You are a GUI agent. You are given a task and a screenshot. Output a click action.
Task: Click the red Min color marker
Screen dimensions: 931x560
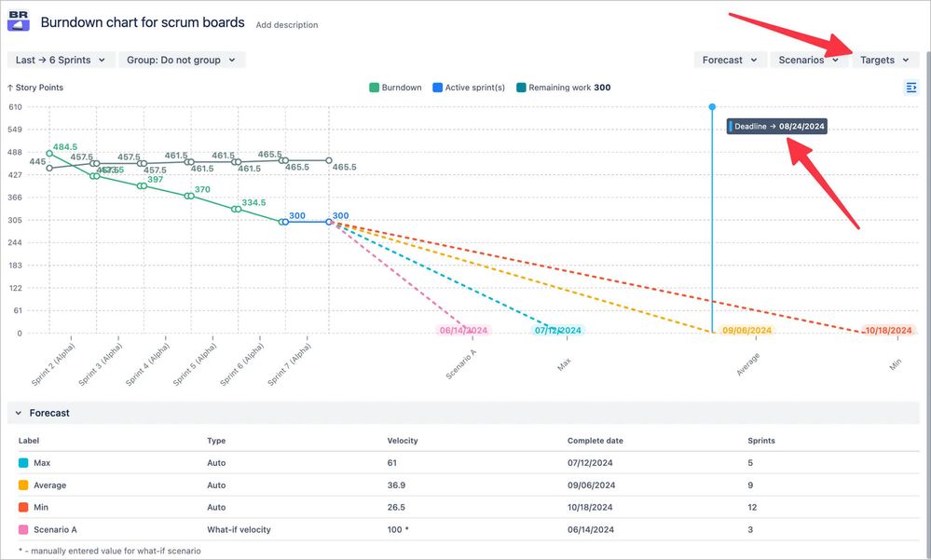pyautogui.click(x=22, y=508)
